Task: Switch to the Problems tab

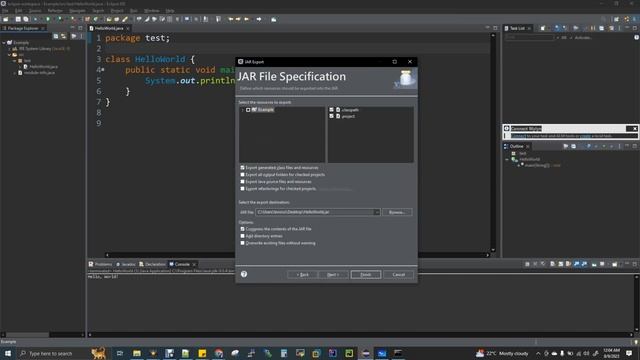Action: (x=100, y=264)
